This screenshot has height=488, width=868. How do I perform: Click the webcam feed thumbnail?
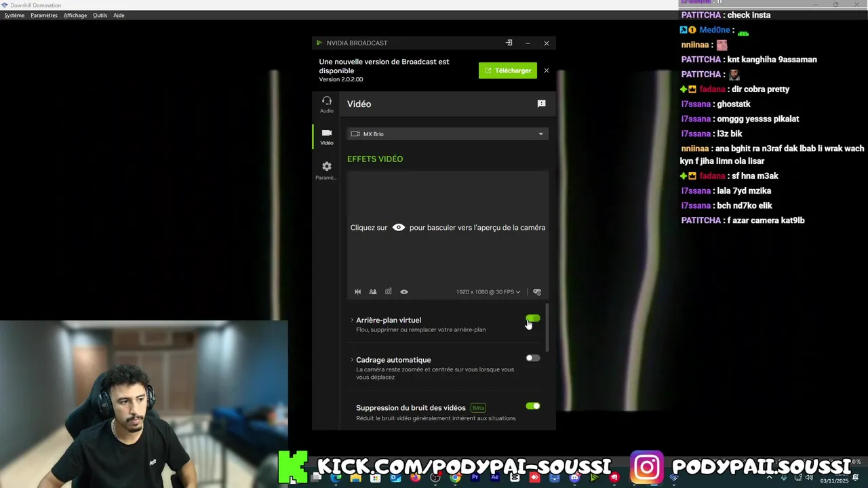tap(144, 404)
